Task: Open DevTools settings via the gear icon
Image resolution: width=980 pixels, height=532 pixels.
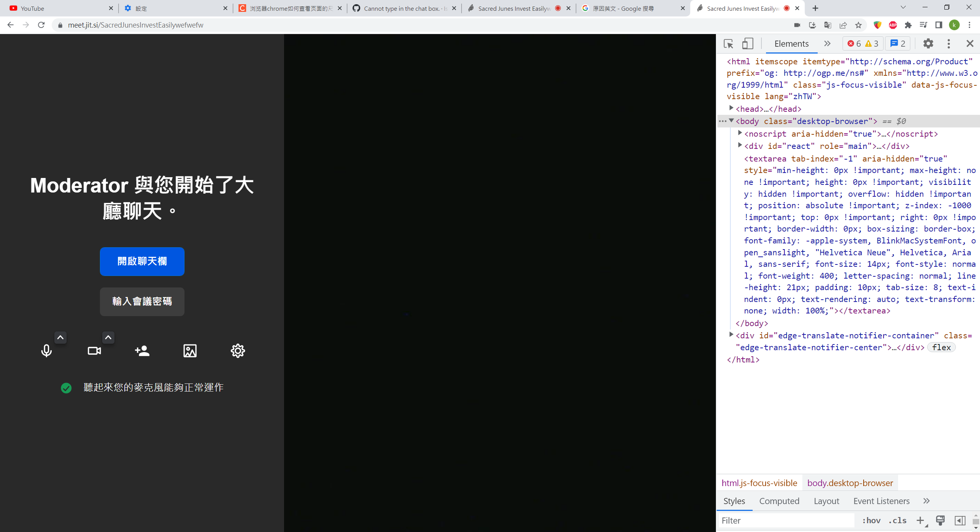Action: [x=928, y=44]
